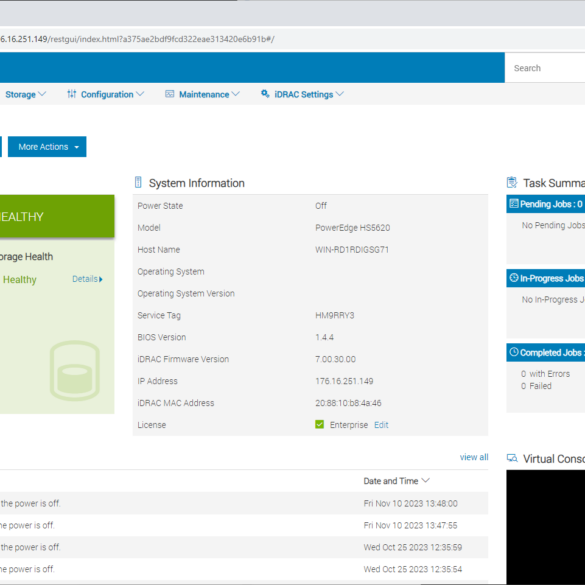This screenshot has width=585, height=585.
Task: Click the storage cylinder graphic
Action: click(75, 370)
